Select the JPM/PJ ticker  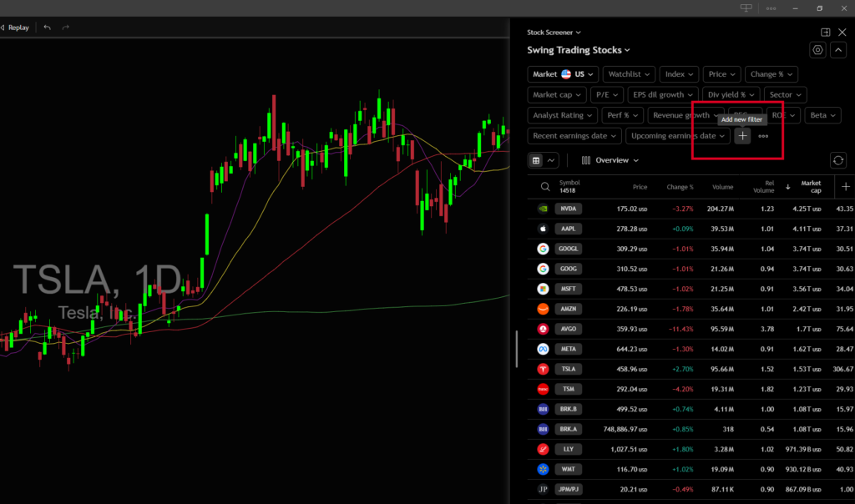(x=568, y=489)
